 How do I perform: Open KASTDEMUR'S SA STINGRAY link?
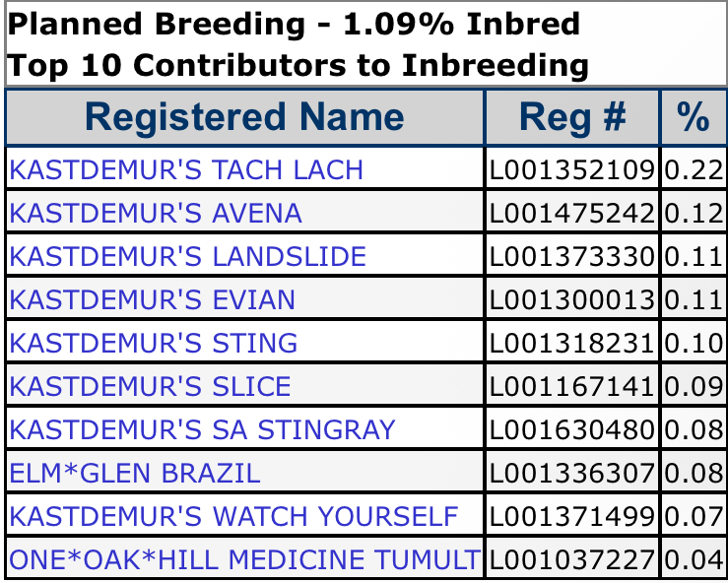(x=202, y=430)
